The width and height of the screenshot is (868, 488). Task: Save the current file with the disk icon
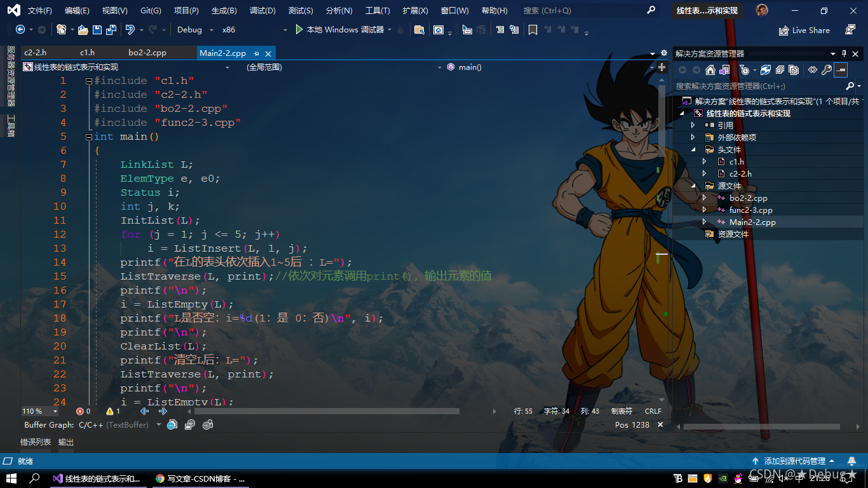pos(97,30)
